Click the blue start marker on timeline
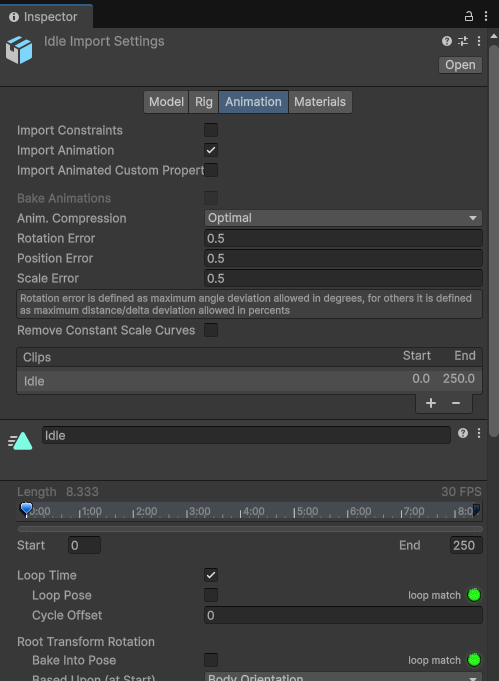 [26, 509]
